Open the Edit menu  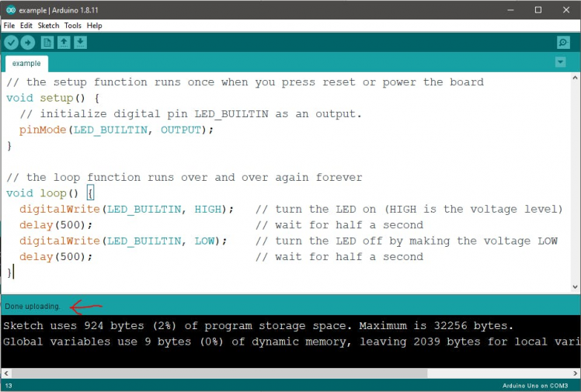(x=26, y=26)
